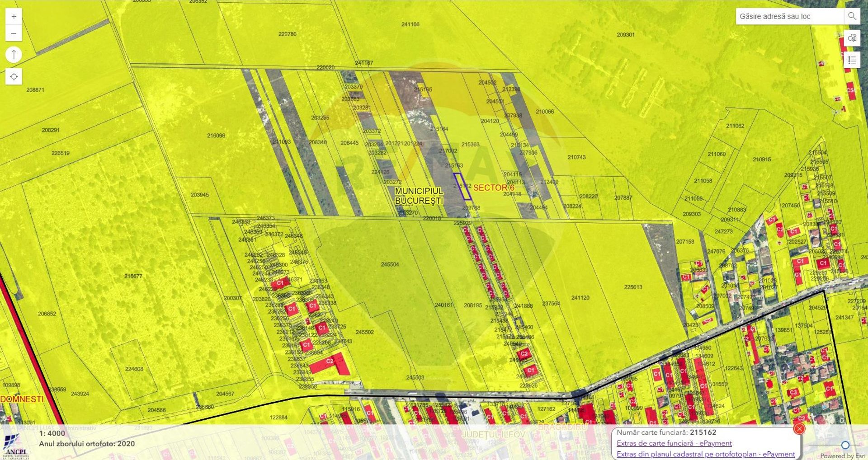Zoom in with the plus button

tap(14, 17)
